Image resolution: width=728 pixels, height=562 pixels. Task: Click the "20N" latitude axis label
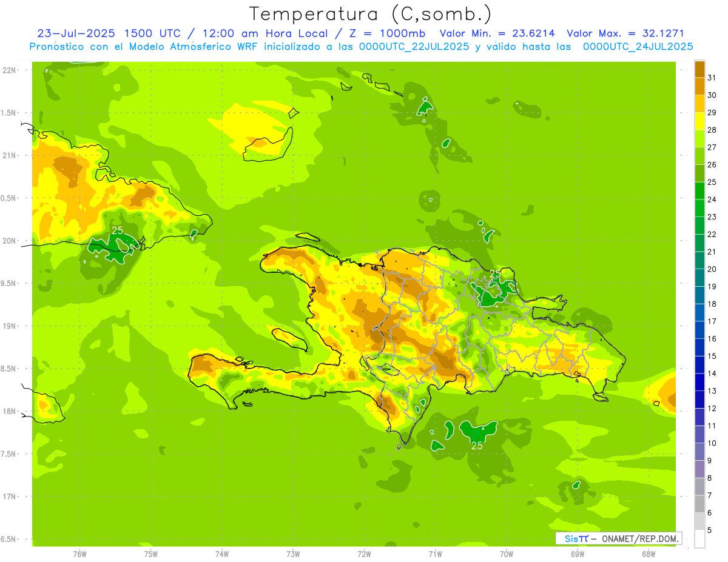click(x=9, y=241)
